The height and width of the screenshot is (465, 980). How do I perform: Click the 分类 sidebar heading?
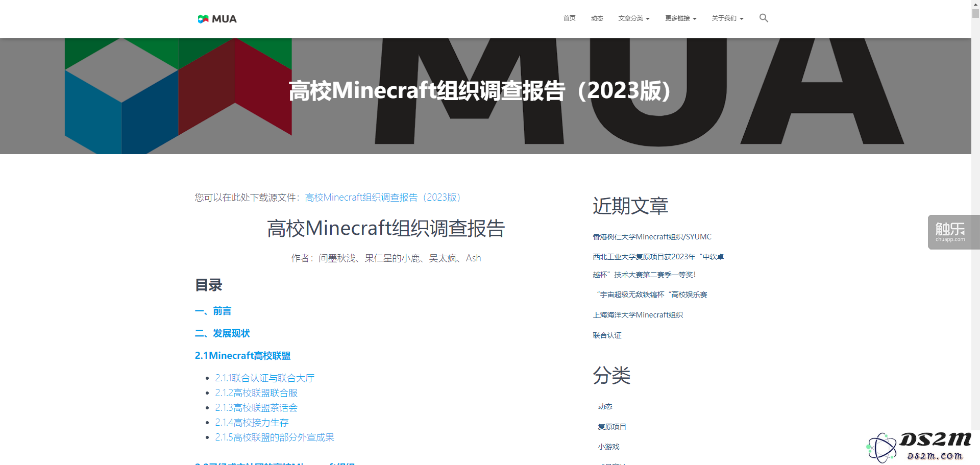[611, 375]
